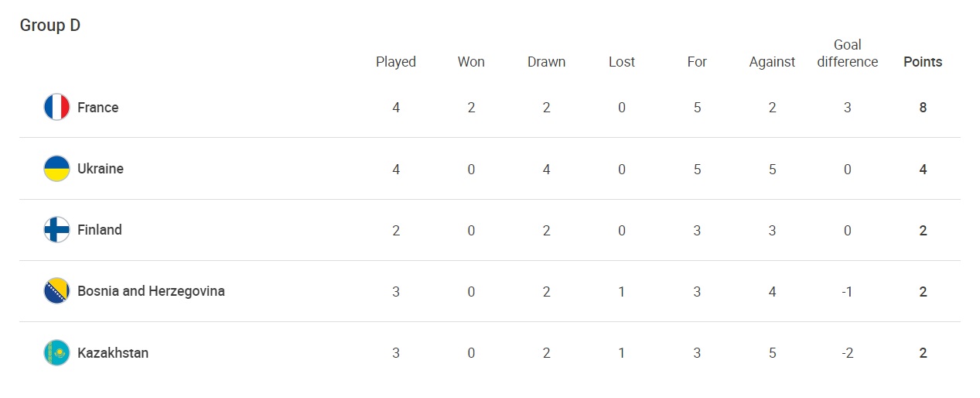Viewport: 980px width, 398px height.
Task: Click the Points column header
Action: tap(923, 62)
